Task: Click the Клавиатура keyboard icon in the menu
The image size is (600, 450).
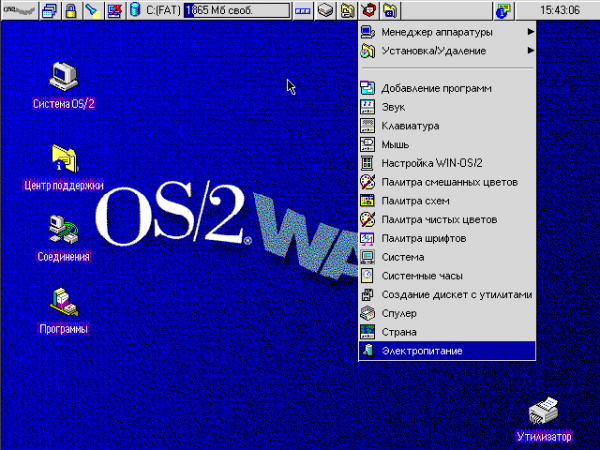Action: click(x=368, y=126)
